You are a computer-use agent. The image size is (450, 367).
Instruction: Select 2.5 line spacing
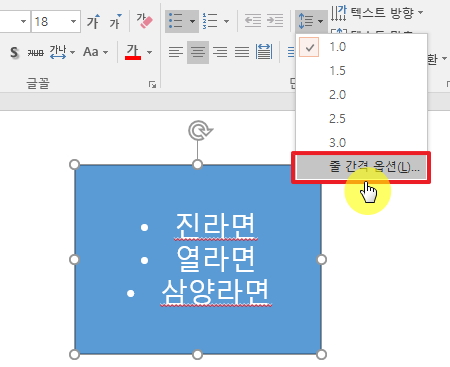[361, 119]
